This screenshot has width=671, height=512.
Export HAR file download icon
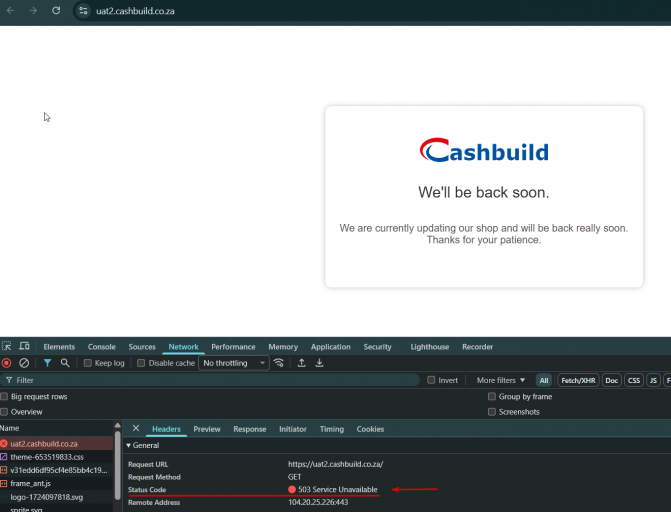tap(319, 363)
